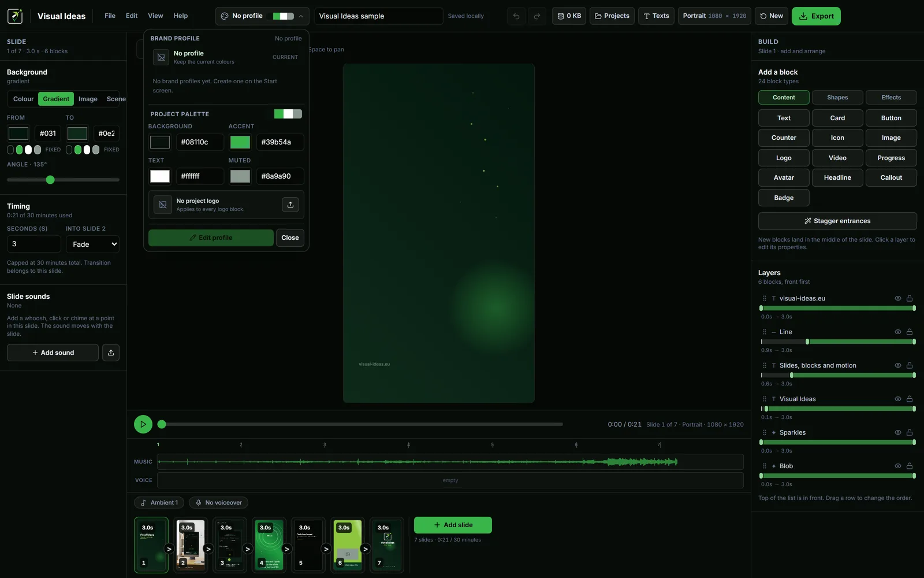Viewport: 924px width, 578px height.
Task: Click the redo arrow icon
Action: (537, 16)
